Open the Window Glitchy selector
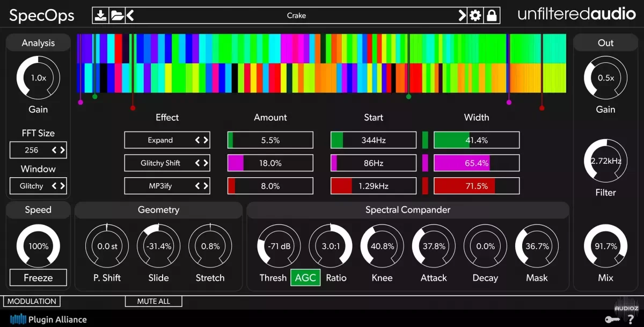The image size is (644, 327). click(38, 186)
